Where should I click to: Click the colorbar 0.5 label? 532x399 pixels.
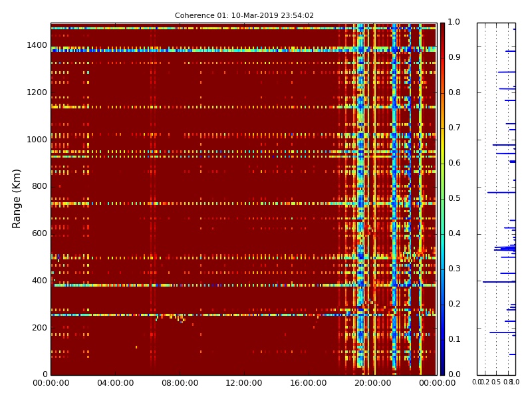pyautogui.click(x=454, y=198)
